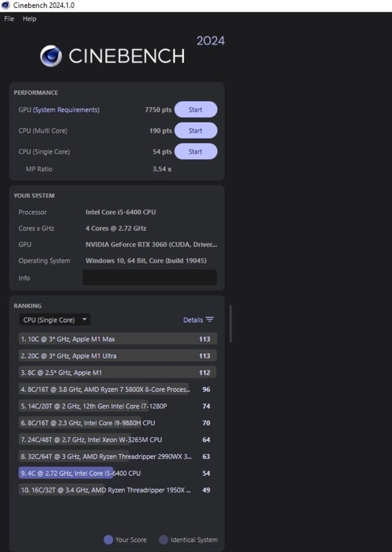Click the ranking list scrollbar
This screenshot has height=552, width=392.
pos(231,324)
